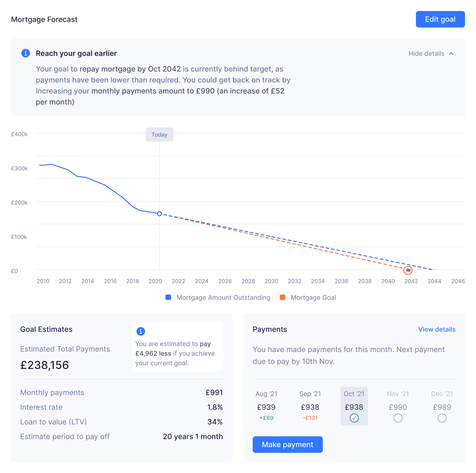This screenshot has height=473, width=476.
Task: Open the Edit goal dialog
Action: pyautogui.click(x=440, y=19)
